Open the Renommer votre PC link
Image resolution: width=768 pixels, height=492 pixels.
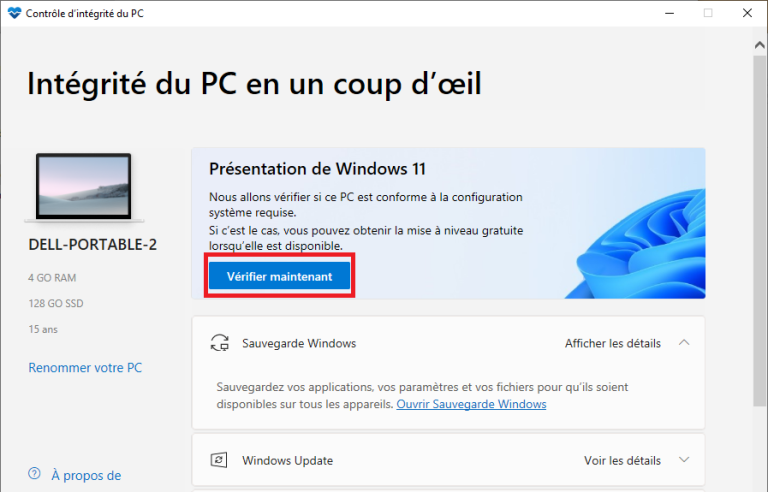click(x=85, y=368)
